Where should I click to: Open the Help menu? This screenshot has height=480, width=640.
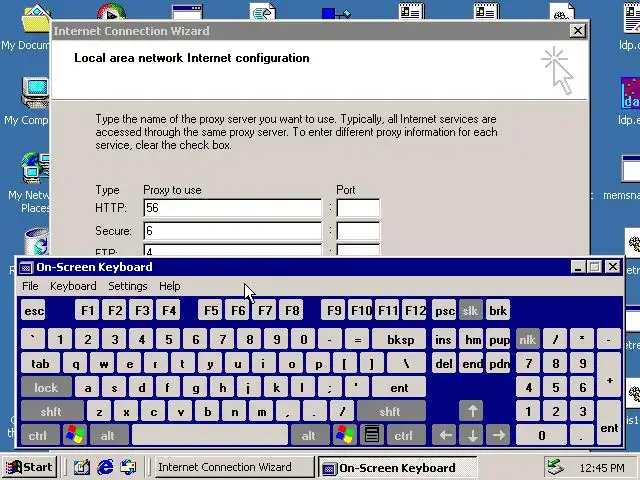tap(169, 286)
